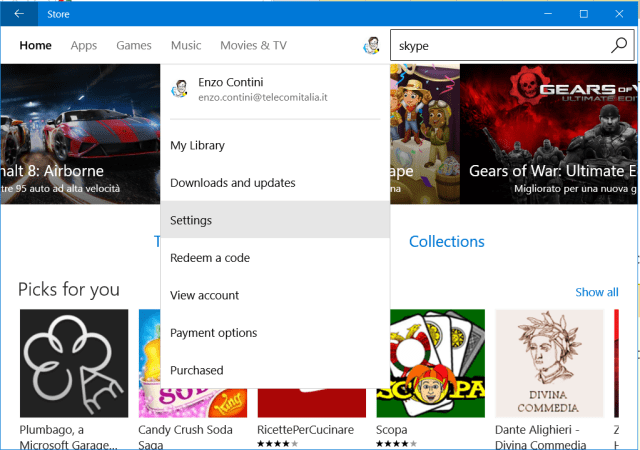640x450 pixels.
Task: Open the Collections link
Action: point(447,241)
